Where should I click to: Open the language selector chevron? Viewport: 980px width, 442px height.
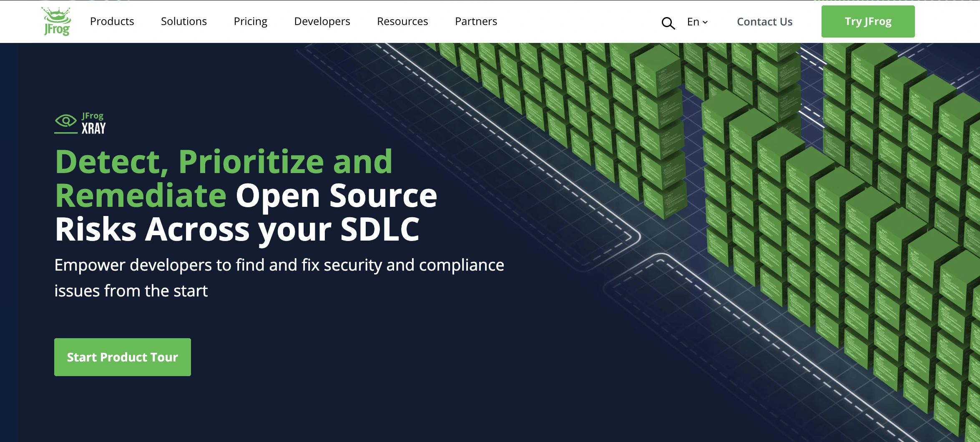coord(706,23)
